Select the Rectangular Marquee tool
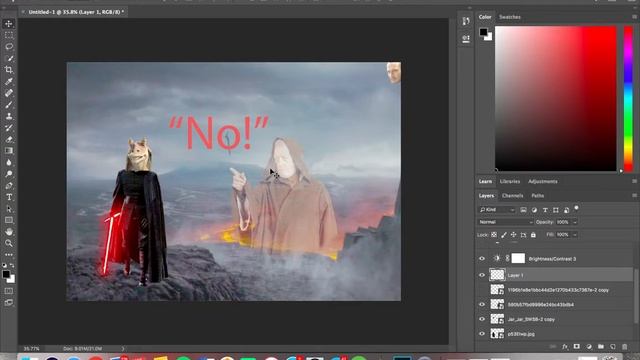The image size is (640, 360). click(9, 35)
